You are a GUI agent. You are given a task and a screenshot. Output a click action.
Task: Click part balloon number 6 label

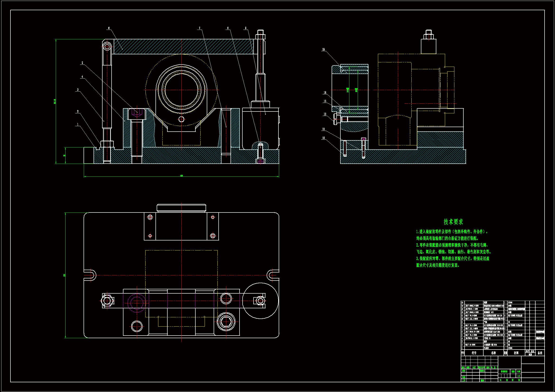click(x=109, y=28)
